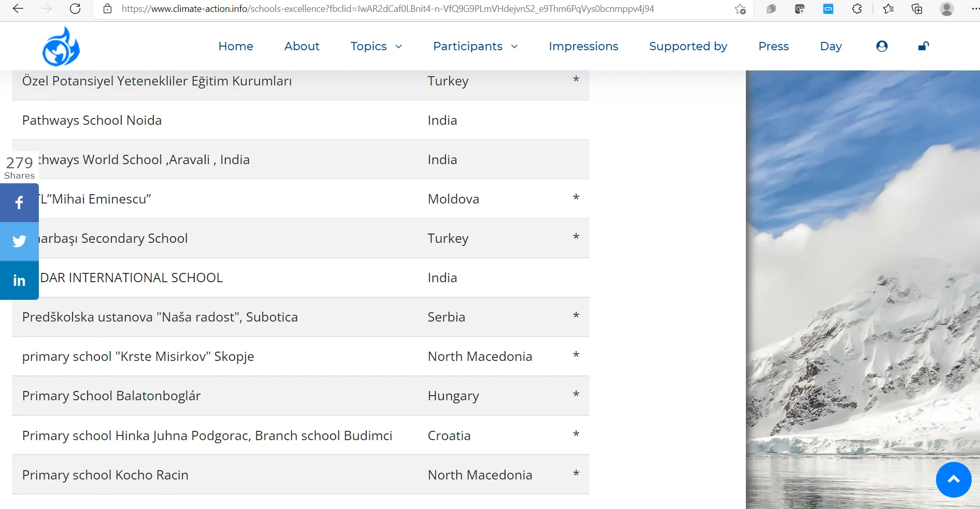Open Supported by page
The image size is (980, 509).
[x=688, y=46]
